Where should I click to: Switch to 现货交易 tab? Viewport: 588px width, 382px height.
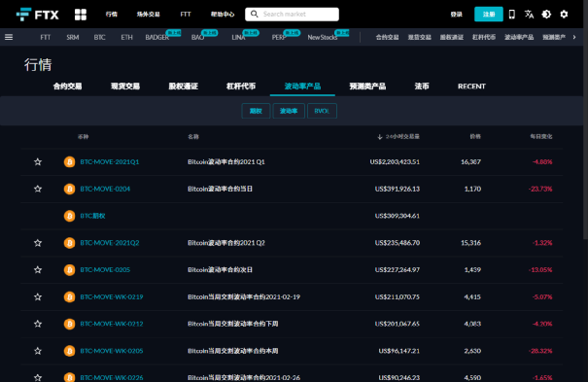pos(125,87)
